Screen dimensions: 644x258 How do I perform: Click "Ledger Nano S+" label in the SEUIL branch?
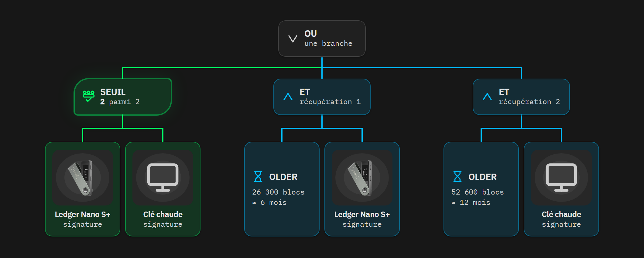83,214
